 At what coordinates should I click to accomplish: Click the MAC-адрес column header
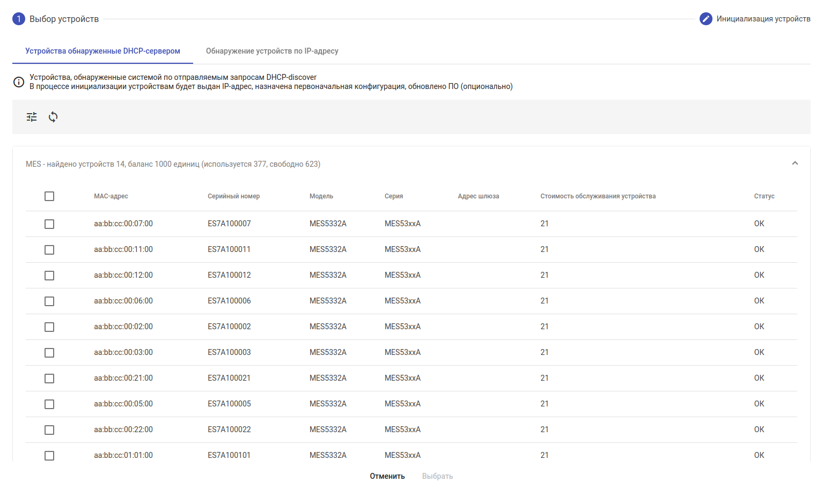tap(111, 196)
